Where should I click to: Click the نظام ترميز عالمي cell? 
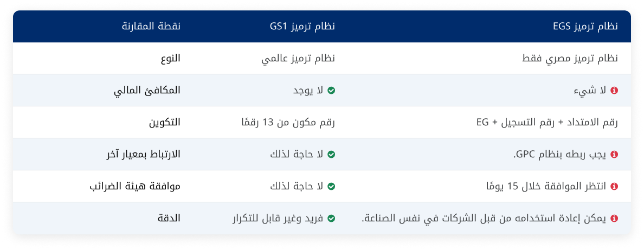tap(298, 59)
